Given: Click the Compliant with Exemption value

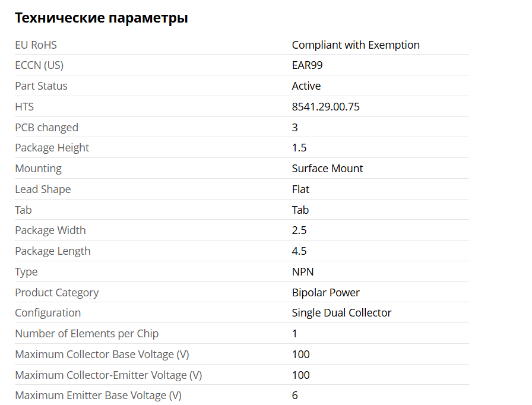Looking at the screenshot, I should tap(355, 45).
